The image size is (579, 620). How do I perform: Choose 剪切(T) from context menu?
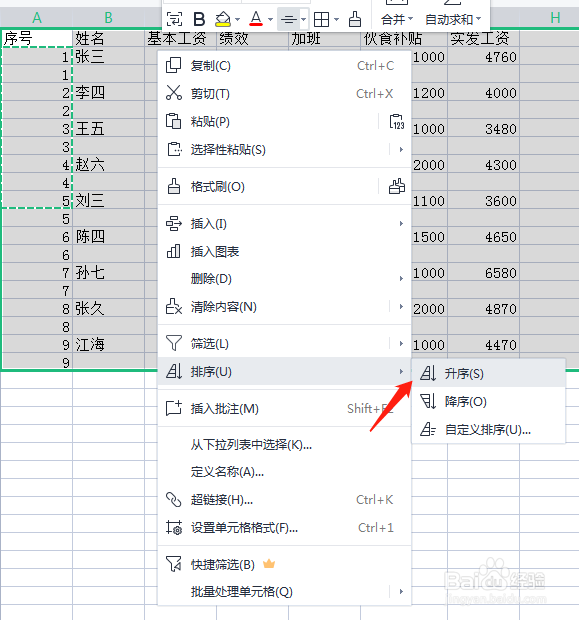(284, 94)
